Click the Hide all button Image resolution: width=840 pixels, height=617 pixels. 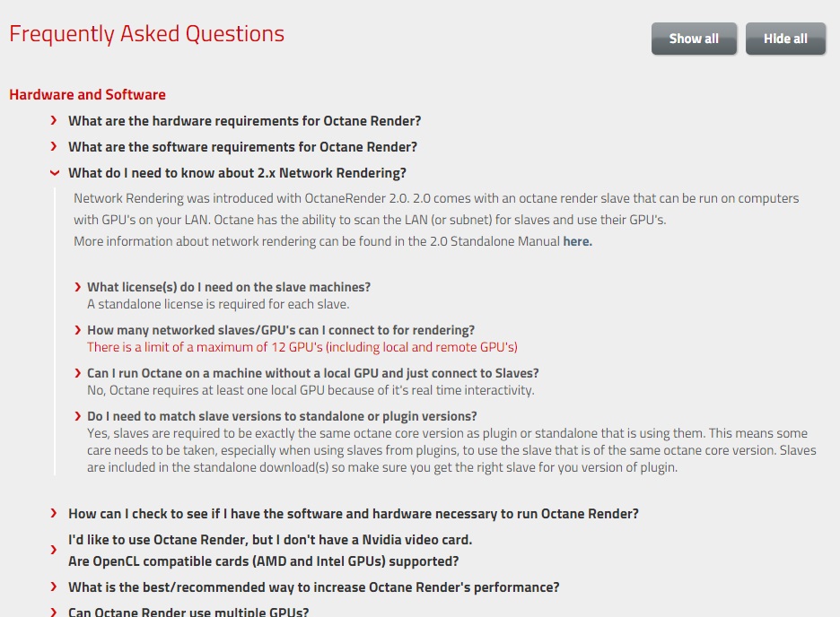tap(785, 39)
